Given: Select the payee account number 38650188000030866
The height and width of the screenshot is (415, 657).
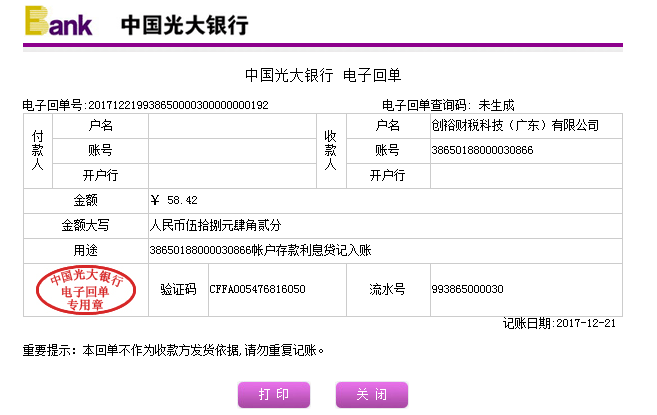Looking at the screenshot, I should click(x=482, y=150).
